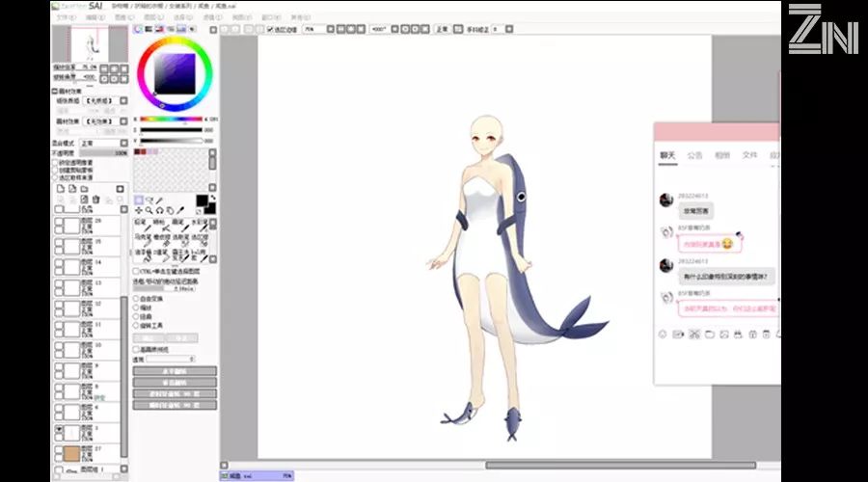Click 不透明度 layer opacity slider

coord(103,152)
